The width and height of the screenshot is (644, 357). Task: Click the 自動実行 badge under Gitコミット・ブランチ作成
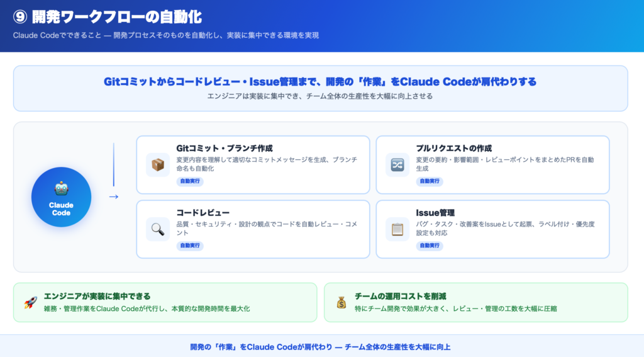pos(190,181)
